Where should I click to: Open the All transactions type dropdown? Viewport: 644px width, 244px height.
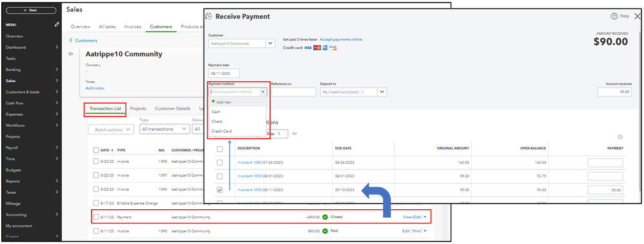click(164, 129)
